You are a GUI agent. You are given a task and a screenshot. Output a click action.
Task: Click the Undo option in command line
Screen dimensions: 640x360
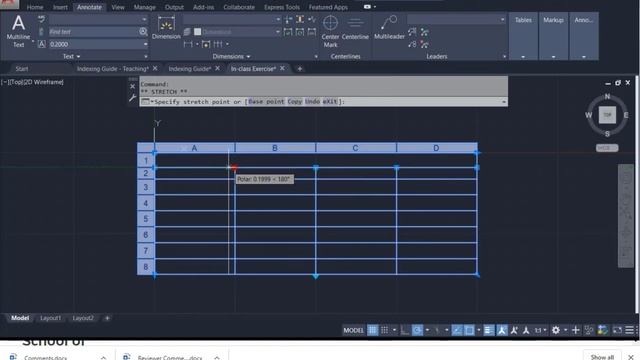click(312, 101)
